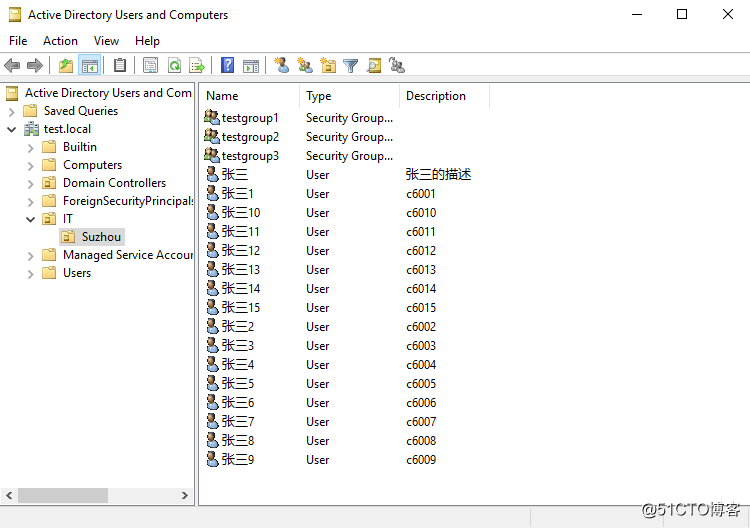Select the testgroup2 security group

(x=250, y=137)
